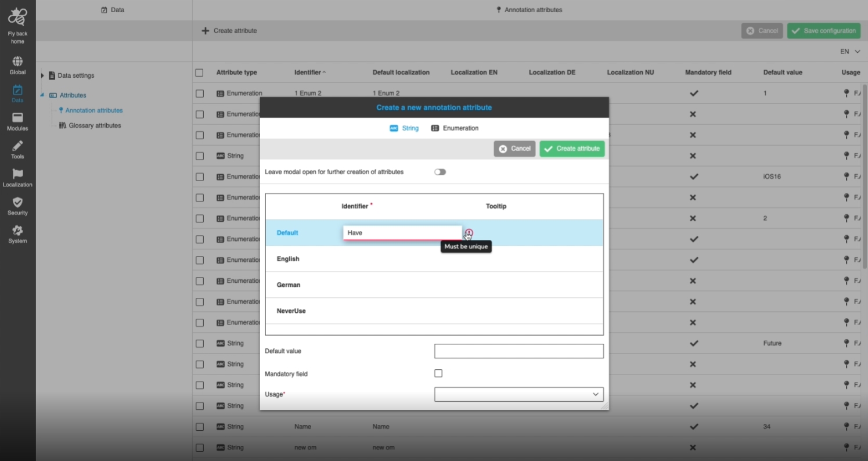Select the NeverUse localization row
Image resolution: width=868 pixels, height=461 pixels.
(x=434, y=311)
